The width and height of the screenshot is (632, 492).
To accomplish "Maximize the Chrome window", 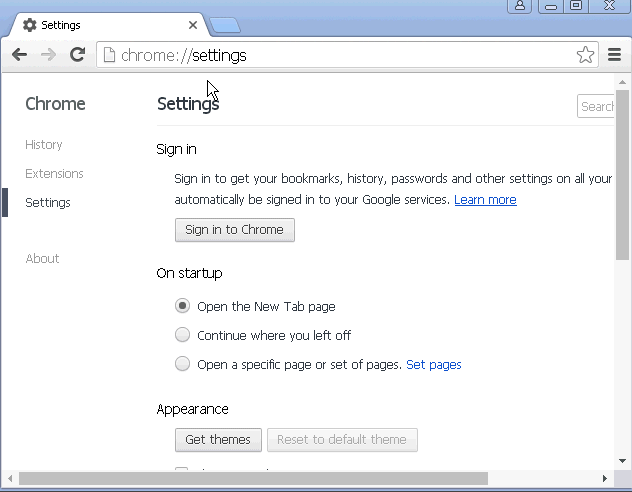I will pos(576,6).
